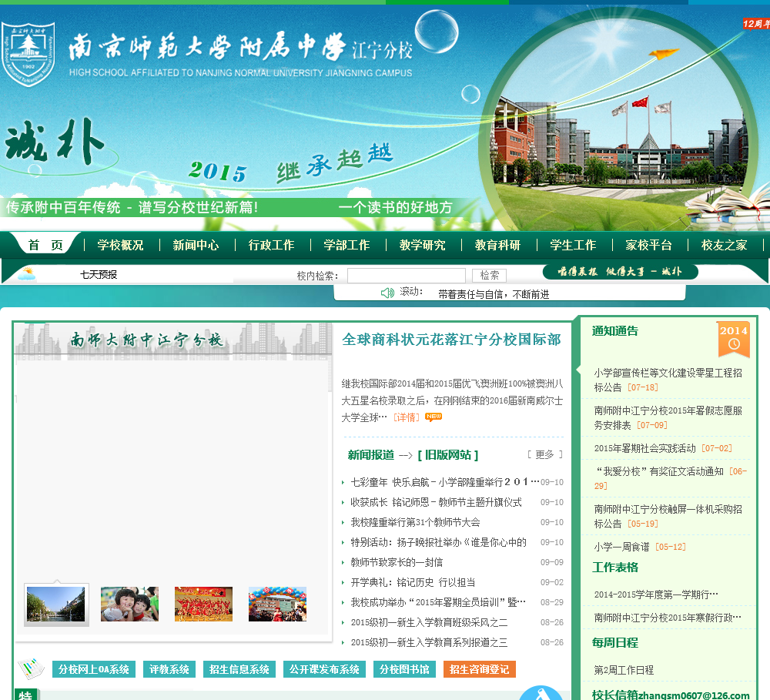The height and width of the screenshot is (700, 770).
Task: Click the 检索 search button
Action: coord(489,276)
